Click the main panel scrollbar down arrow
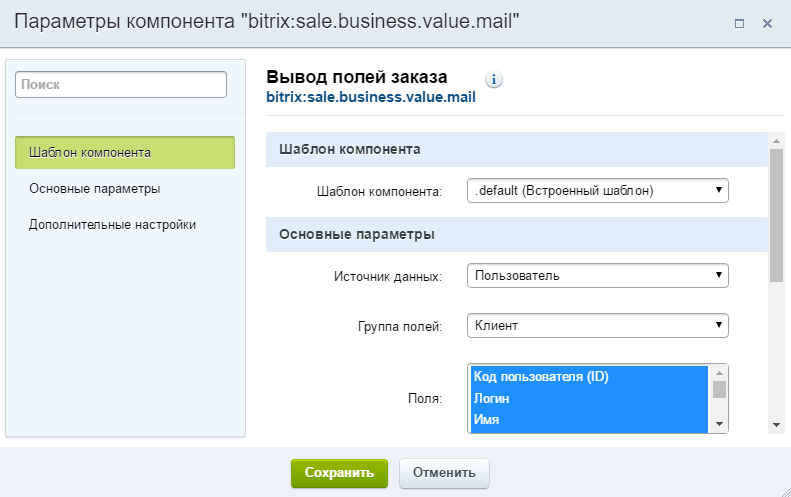Image resolution: width=791 pixels, height=497 pixels. [x=776, y=424]
